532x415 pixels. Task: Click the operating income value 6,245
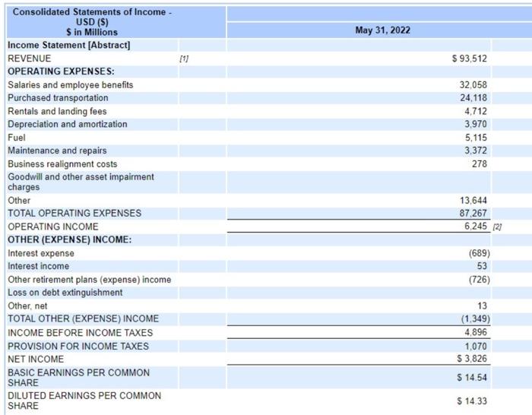[x=476, y=226]
